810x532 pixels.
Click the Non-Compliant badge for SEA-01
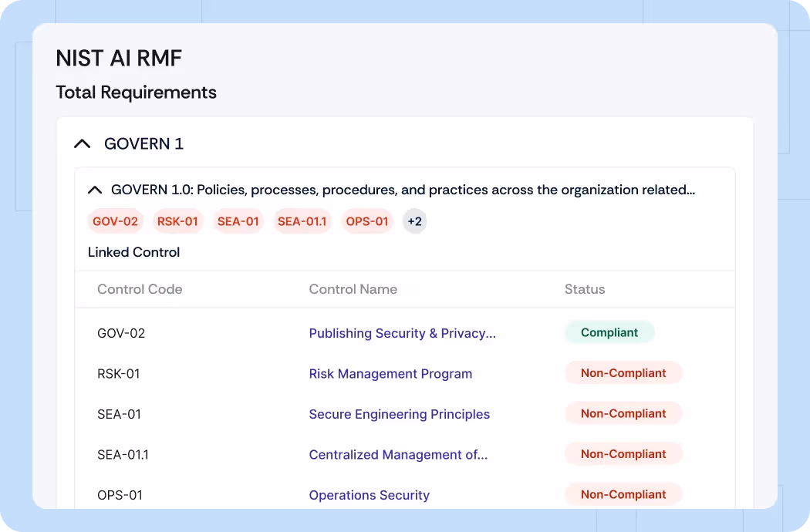click(x=623, y=414)
